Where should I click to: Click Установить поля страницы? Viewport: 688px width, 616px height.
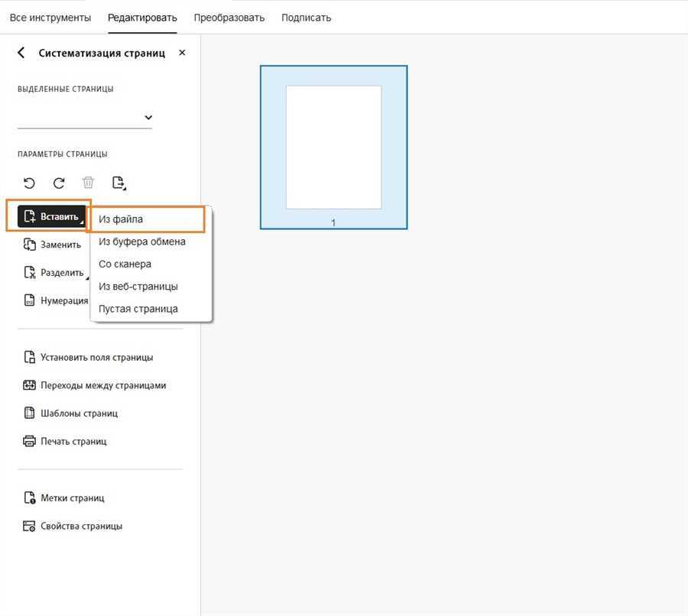[x=88, y=357]
